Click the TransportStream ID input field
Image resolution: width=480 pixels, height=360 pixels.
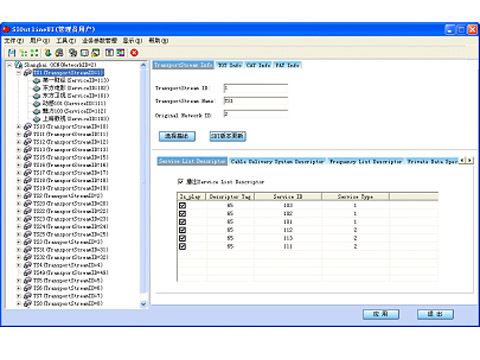pyautogui.click(x=256, y=88)
